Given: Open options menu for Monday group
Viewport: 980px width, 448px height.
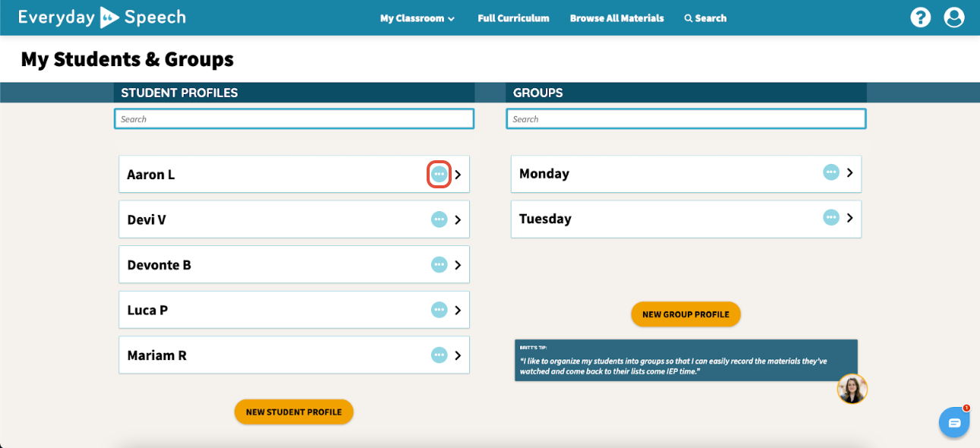Looking at the screenshot, I should (x=831, y=172).
